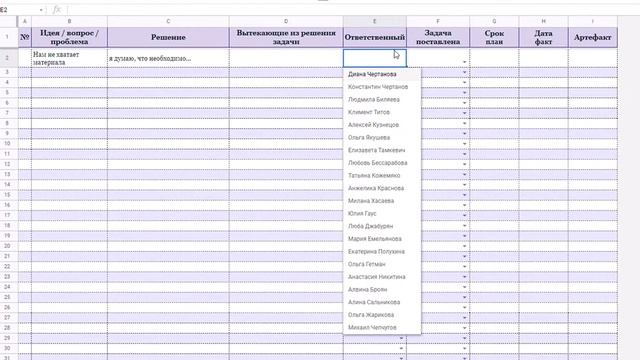Image resolution: width=640 pixels, height=360 pixels.
Task: Select column G header
Action: (x=494, y=21)
